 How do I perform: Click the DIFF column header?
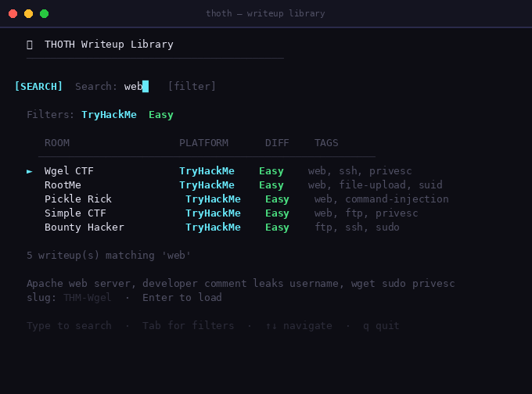(277, 143)
